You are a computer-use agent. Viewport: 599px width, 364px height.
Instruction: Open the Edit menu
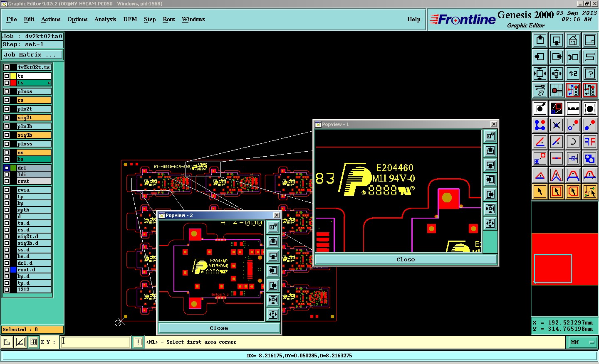[29, 19]
